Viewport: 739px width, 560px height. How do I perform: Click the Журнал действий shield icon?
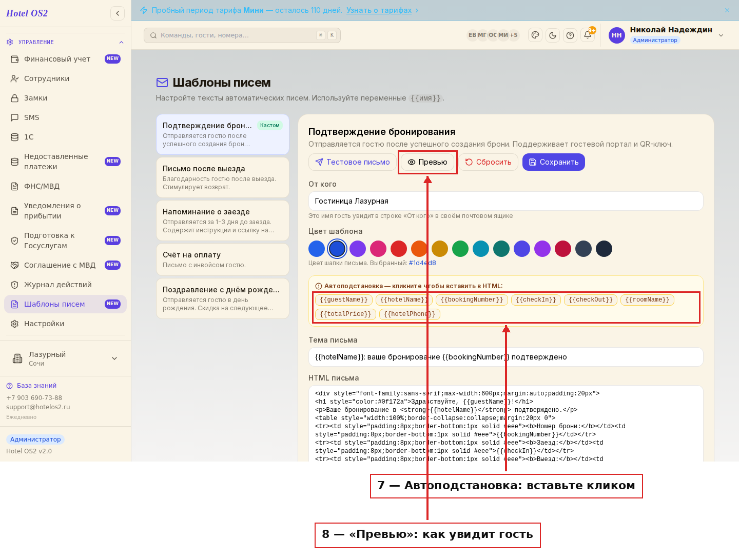15,285
